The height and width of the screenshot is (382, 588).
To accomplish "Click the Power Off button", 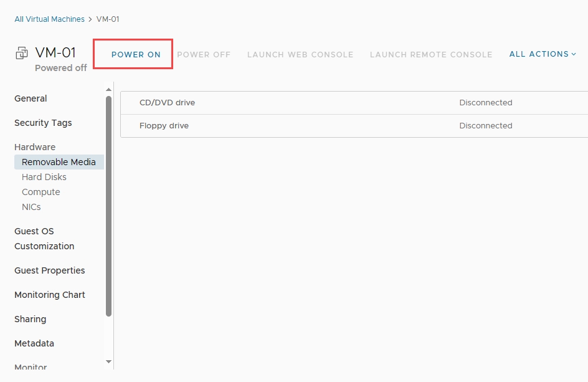I will [x=204, y=55].
